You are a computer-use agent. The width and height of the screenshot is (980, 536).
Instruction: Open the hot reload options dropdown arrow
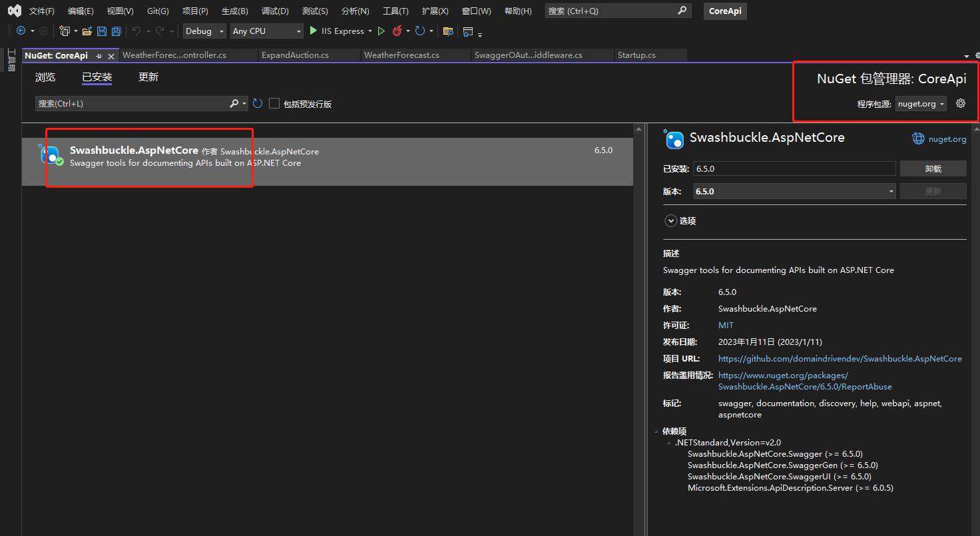[407, 31]
